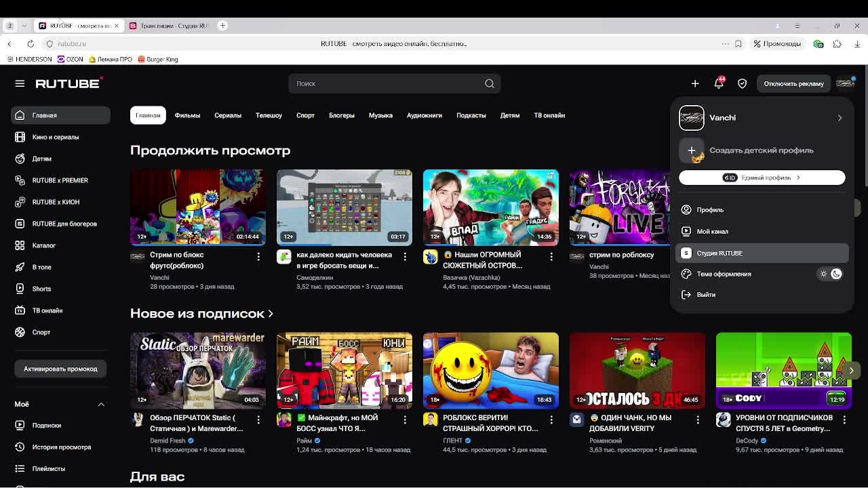The image size is (868, 488).
Task: Open the browser tab list dropdown
Action: [x=24, y=26]
